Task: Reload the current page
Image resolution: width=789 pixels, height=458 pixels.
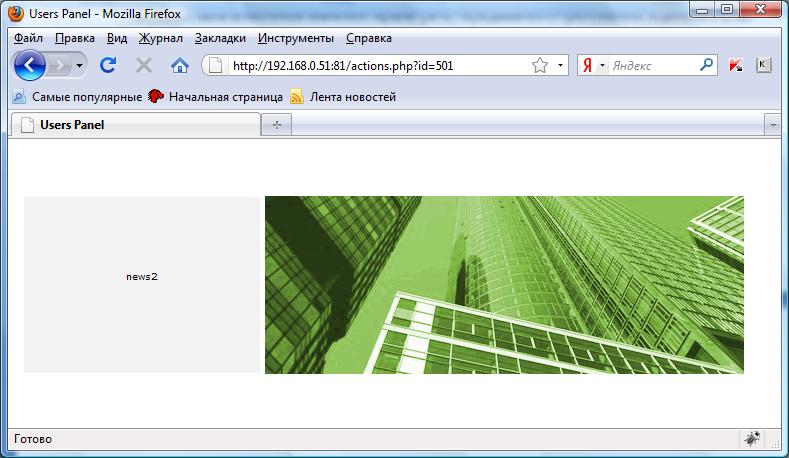Action: 108,65
